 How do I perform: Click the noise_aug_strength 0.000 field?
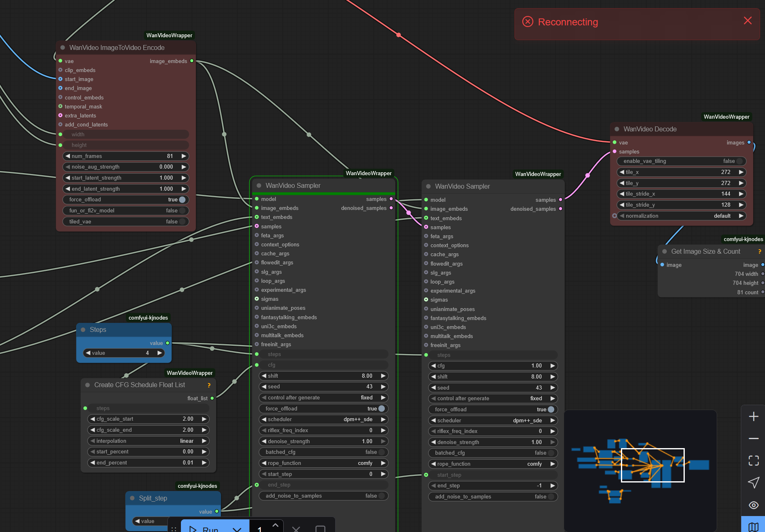tap(126, 167)
